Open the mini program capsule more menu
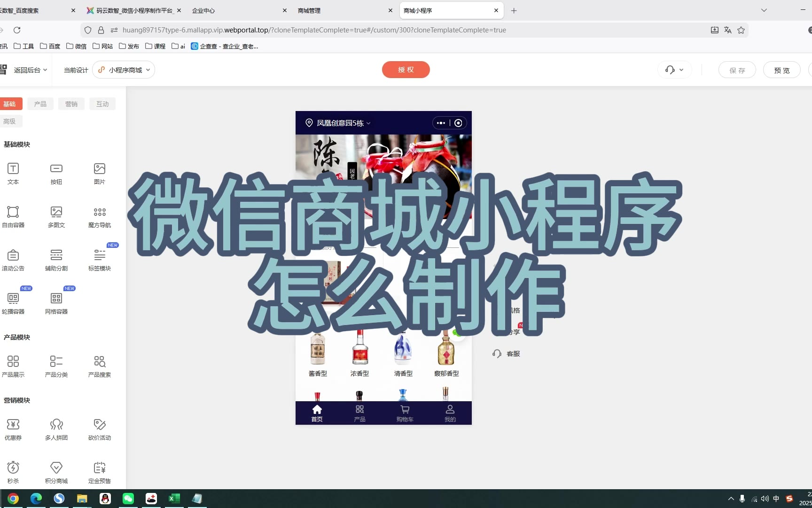The width and height of the screenshot is (812, 508). 441,123
